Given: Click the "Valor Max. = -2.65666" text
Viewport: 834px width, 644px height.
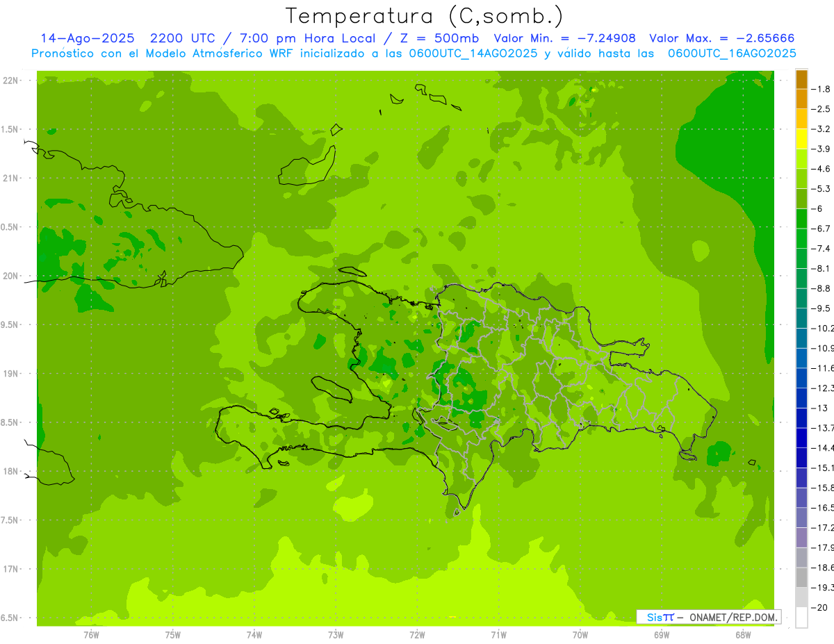Looking at the screenshot, I should (721, 38).
